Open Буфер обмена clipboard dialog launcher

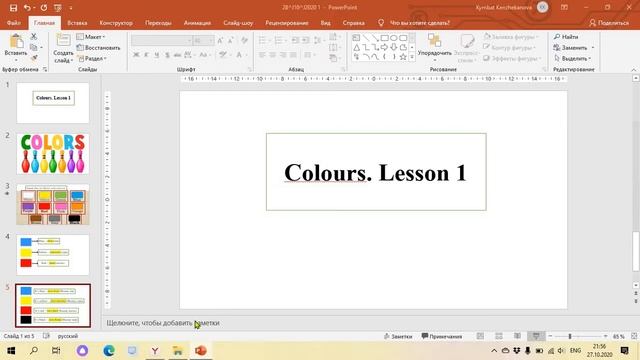(45, 69)
